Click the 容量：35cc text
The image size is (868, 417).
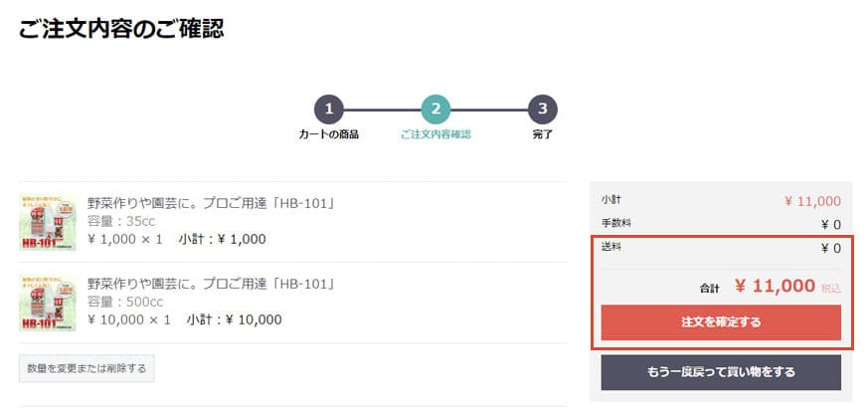[x=122, y=221]
